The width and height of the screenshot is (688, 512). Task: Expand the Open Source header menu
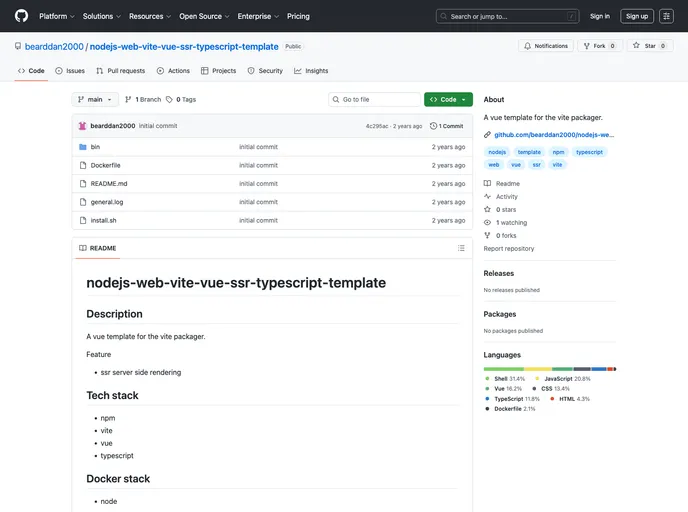pyautogui.click(x=204, y=16)
